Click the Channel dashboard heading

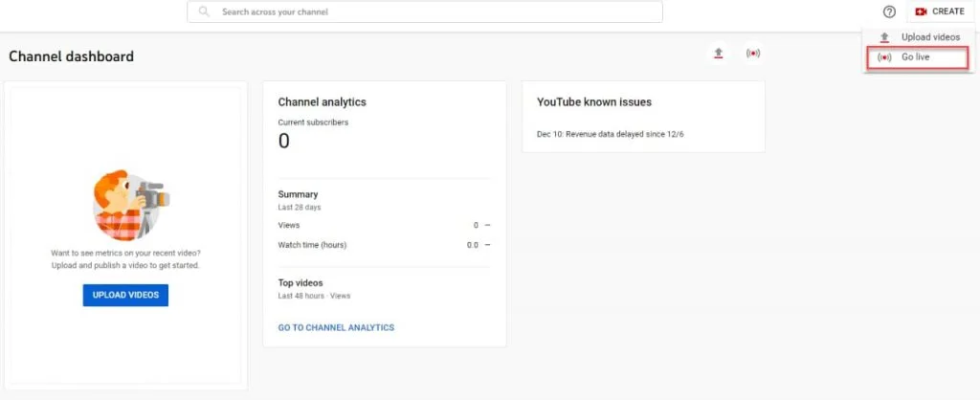coord(71,56)
